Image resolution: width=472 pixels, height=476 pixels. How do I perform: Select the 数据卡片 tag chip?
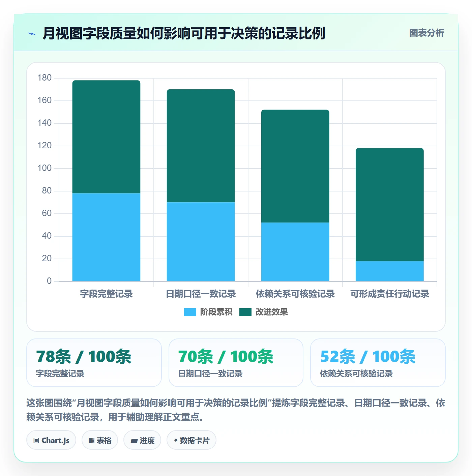[191, 440]
